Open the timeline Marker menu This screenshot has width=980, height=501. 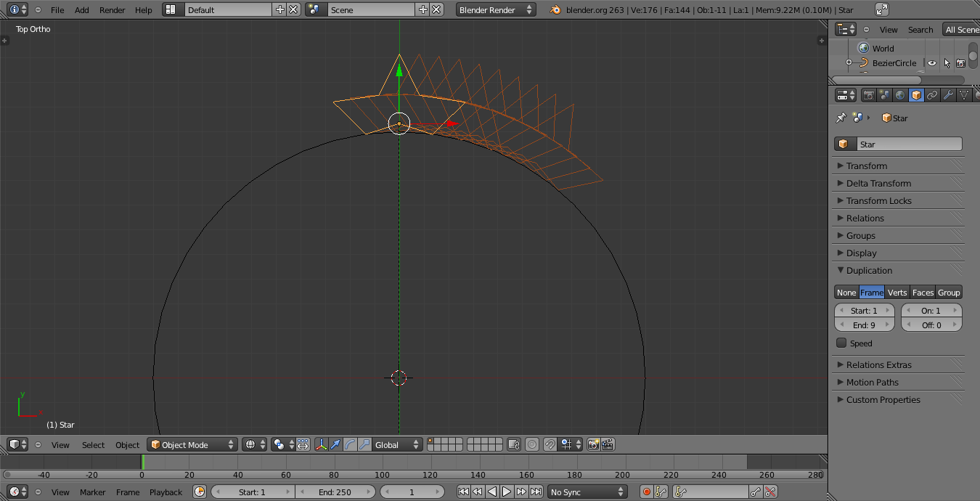[93, 492]
